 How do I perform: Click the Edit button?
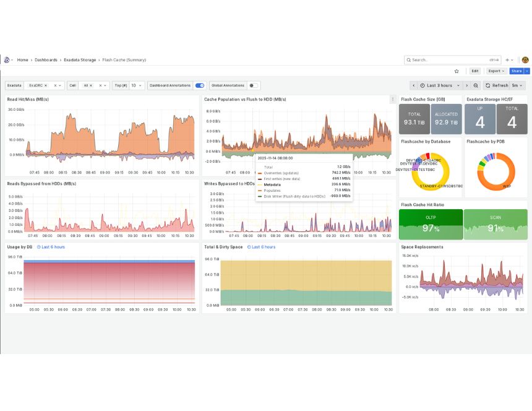pos(475,71)
